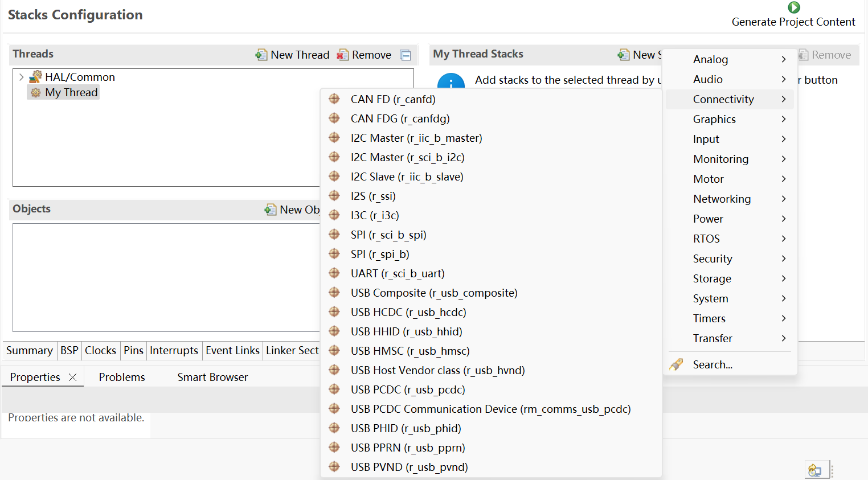Viewport: 868px width, 480px height.
Task: Open the Security submenu
Action: tap(730, 259)
